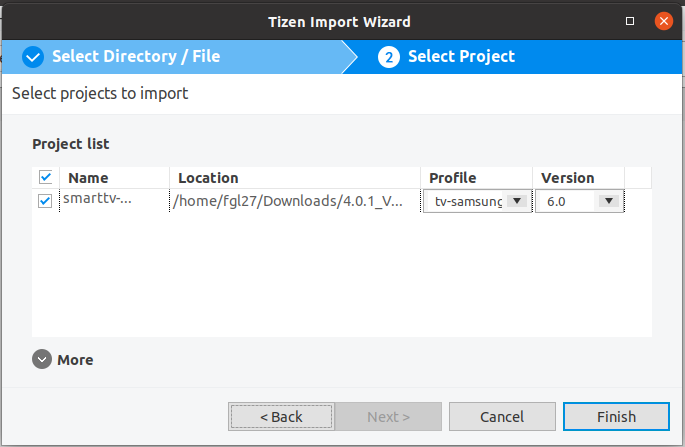Click the completed step checkmark icon
This screenshot has width=685, height=447.
[33, 57]
